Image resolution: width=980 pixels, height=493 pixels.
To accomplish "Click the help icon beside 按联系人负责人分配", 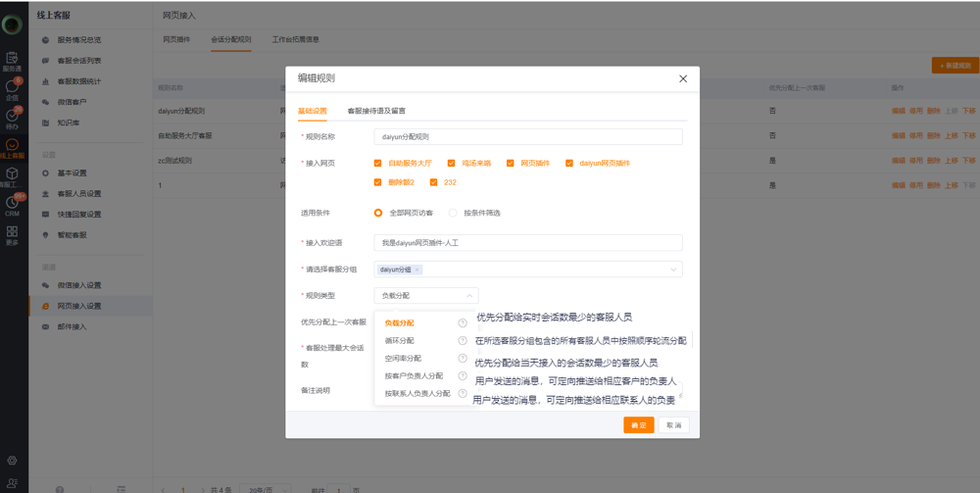I will pos(463,393).
